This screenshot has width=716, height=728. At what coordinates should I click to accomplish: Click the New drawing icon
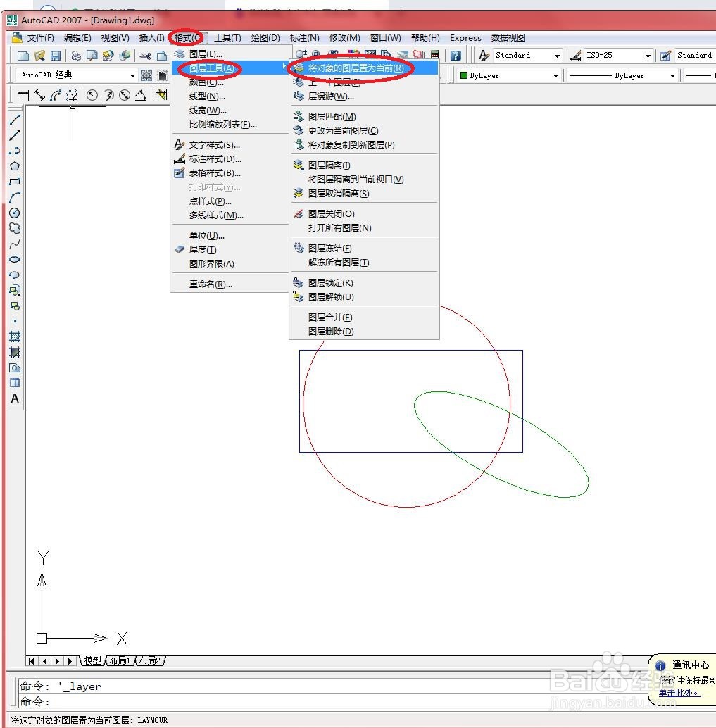[23, 56]
